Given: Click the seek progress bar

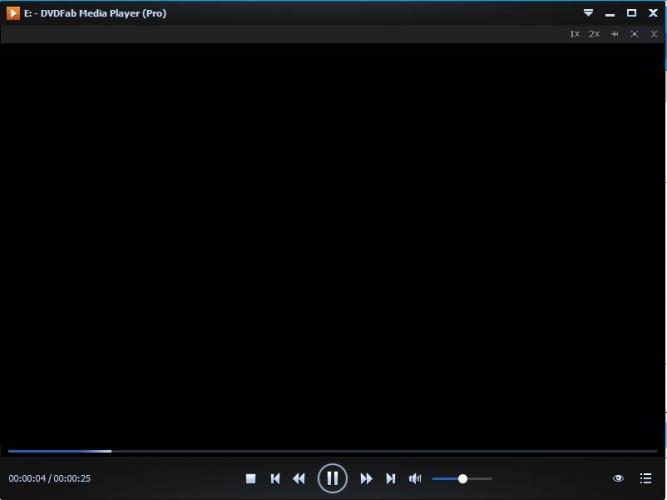Looking at the screenshot, I should [330, 452].
